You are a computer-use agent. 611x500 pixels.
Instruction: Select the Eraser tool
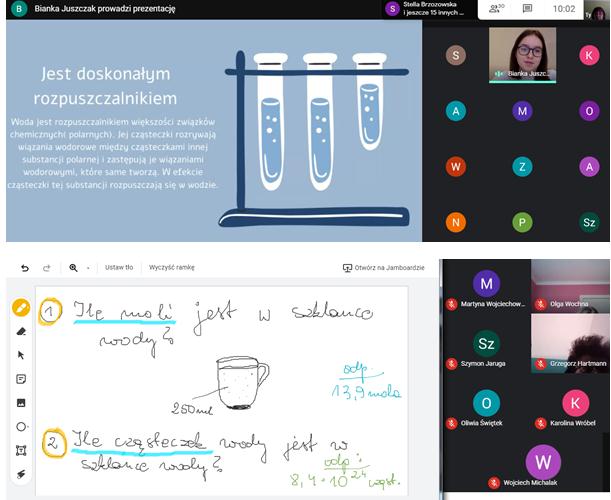pos(21,331)
